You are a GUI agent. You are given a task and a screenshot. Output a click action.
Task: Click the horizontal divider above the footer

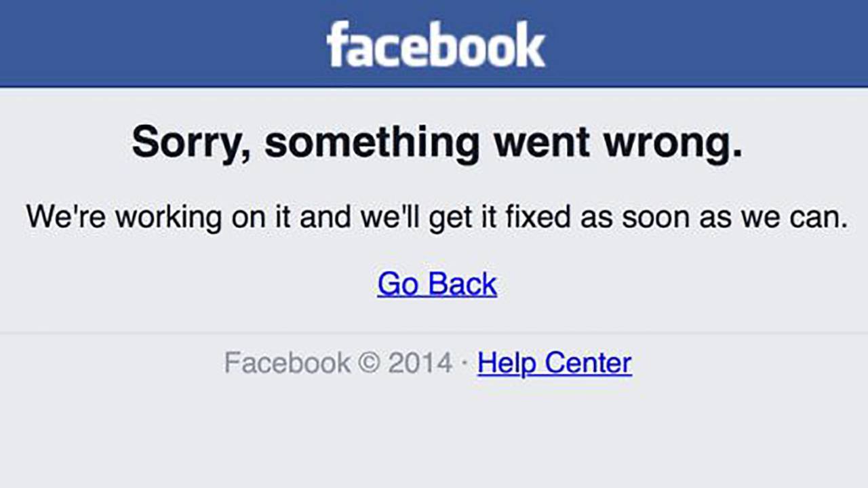(434, 333)
